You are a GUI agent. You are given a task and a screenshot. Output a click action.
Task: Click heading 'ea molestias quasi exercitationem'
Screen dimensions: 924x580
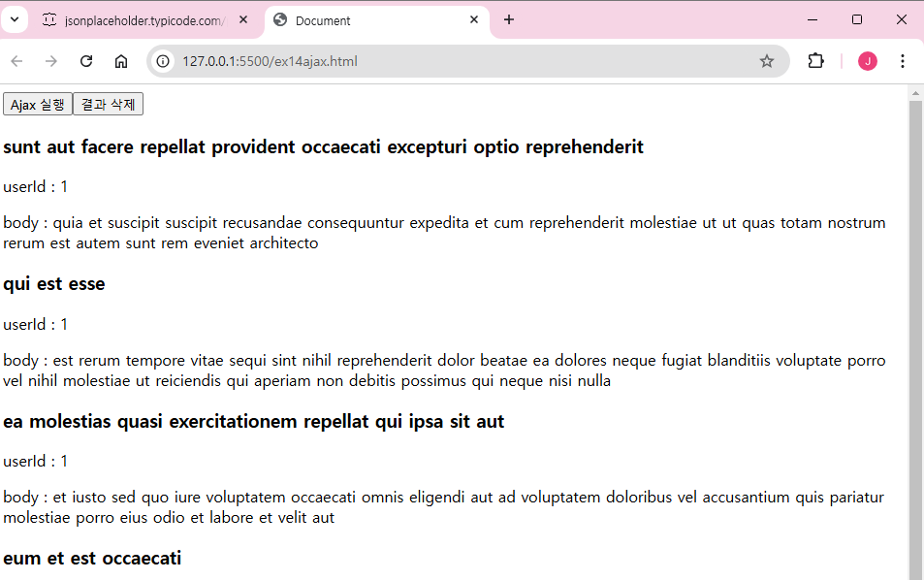coord(254,422)
